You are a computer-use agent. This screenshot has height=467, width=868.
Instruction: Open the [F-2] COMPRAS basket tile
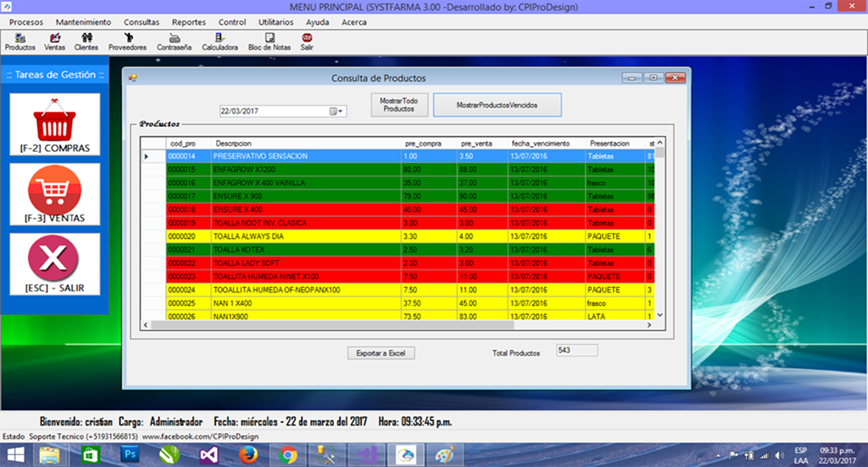click(55, 125)
